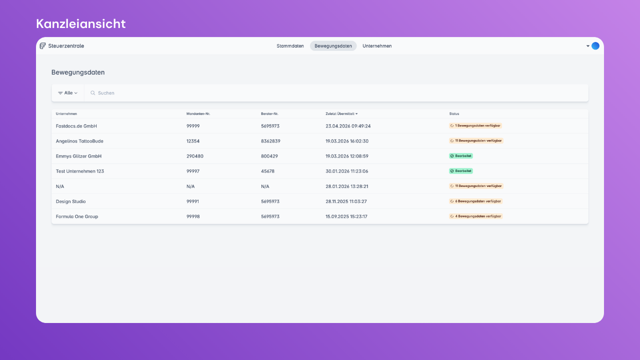Click the timestamp 15.09.2025 15:23:17
This screenshot has height=360, width=640.
pyautogui.click(x=347, y=217)
